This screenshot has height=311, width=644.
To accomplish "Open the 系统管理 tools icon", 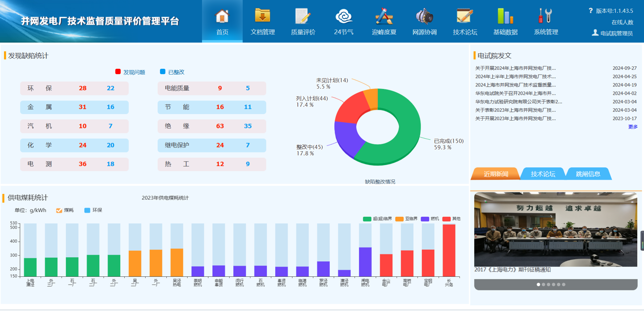I will (x=545, y=16).
